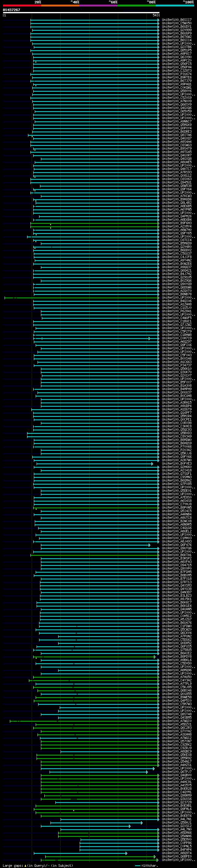Open hit UniRef100_C5WX50
197x868 pixels.
[176, 23]
